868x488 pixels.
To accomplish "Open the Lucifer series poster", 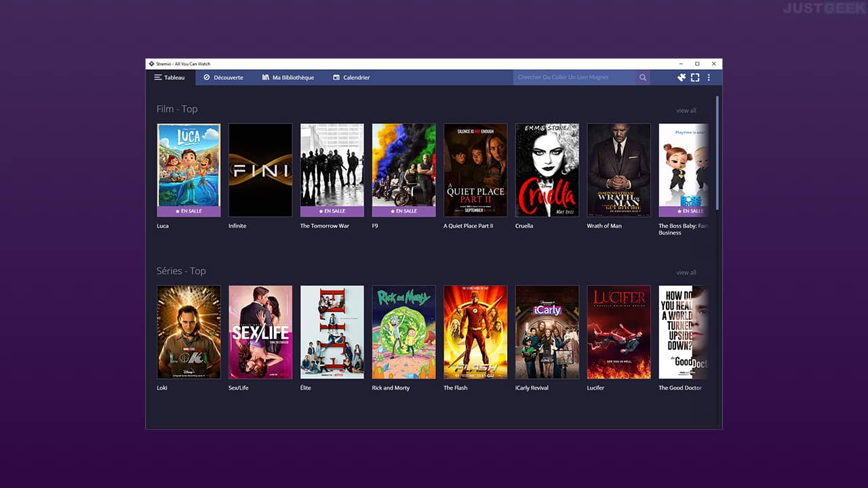I will pos(619,332).
